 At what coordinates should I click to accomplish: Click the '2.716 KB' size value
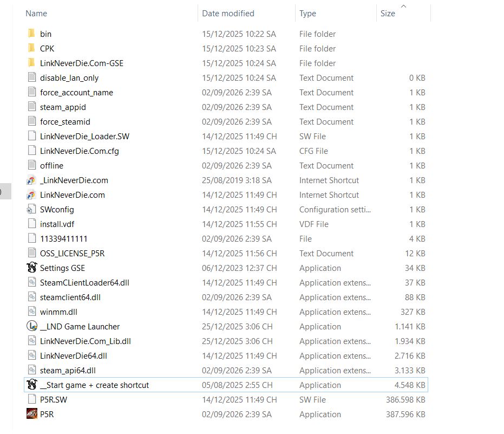[x=410, y=356]
